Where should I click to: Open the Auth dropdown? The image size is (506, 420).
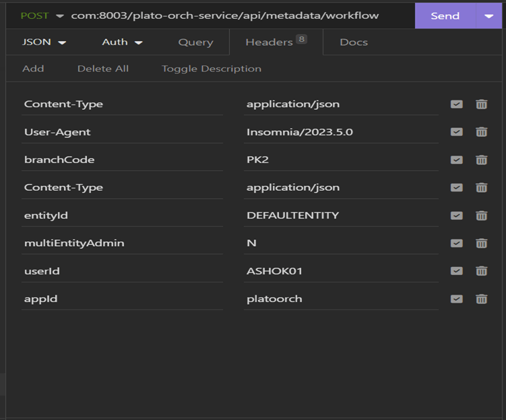tap(122, 42)
